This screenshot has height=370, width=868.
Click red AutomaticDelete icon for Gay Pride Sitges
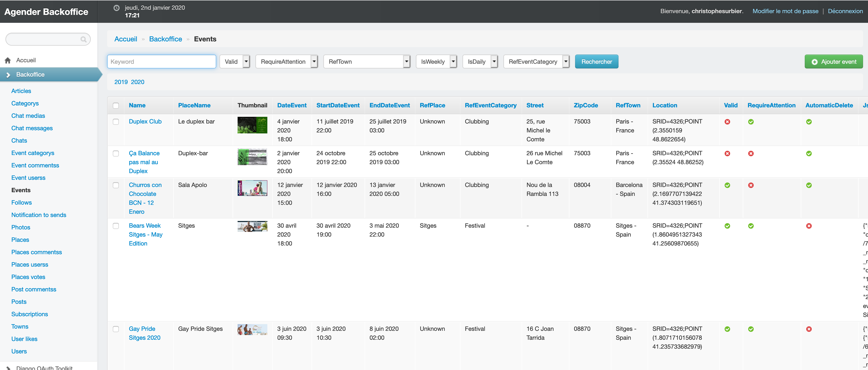(809, 329)
